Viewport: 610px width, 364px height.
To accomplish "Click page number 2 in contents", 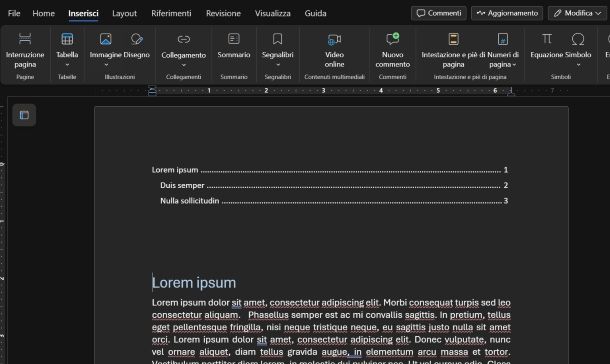I will [506, 186].
